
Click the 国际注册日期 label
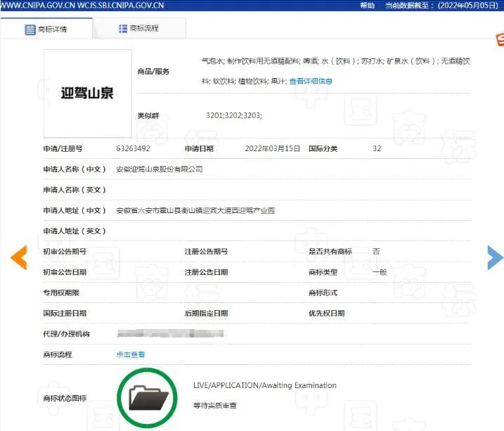[65, 314]
